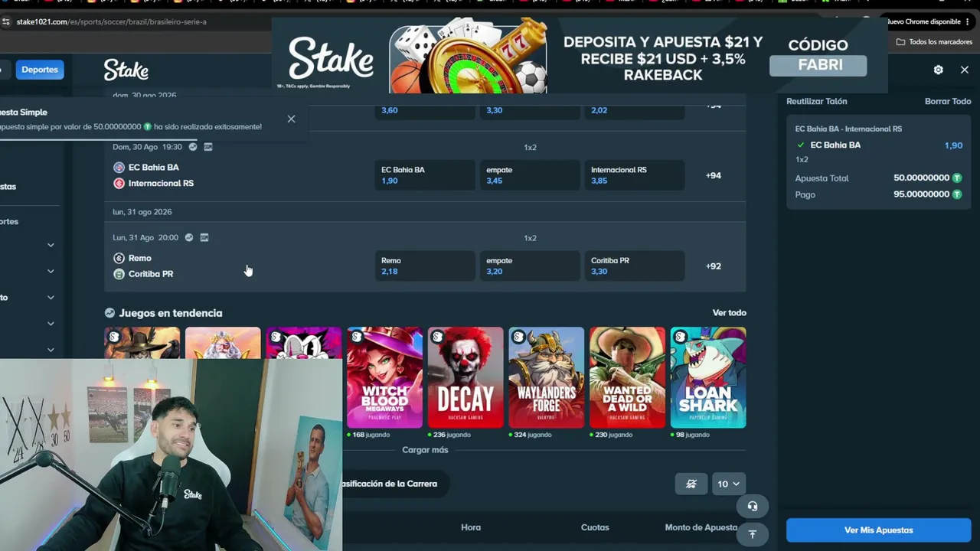Switch to Clasificación de la Carrera tab
The width and height of the screenshot is (980, 551).
coord(390,484)
